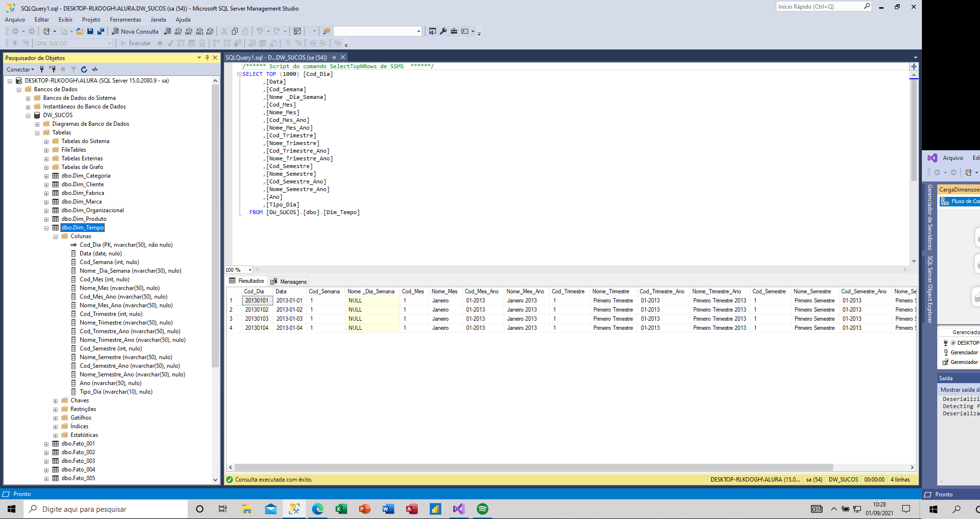Click the Database Engine Query icon
980x519 pixels.
click(x=168, y=31)
